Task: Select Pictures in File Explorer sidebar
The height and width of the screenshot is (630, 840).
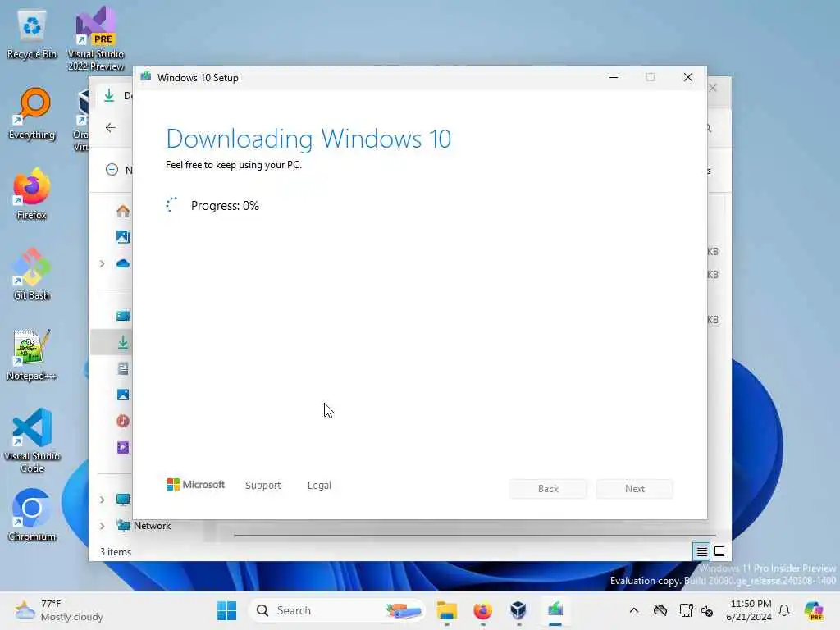Action: coord(123,395)
